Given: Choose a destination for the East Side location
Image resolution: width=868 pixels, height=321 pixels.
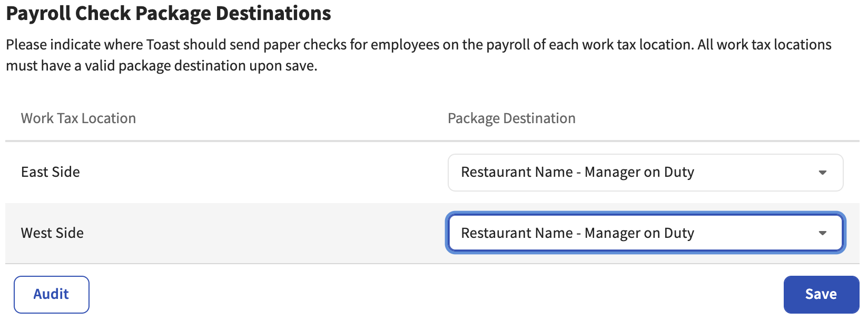Looking at the screenshot, I should click(x=645, y=173).
